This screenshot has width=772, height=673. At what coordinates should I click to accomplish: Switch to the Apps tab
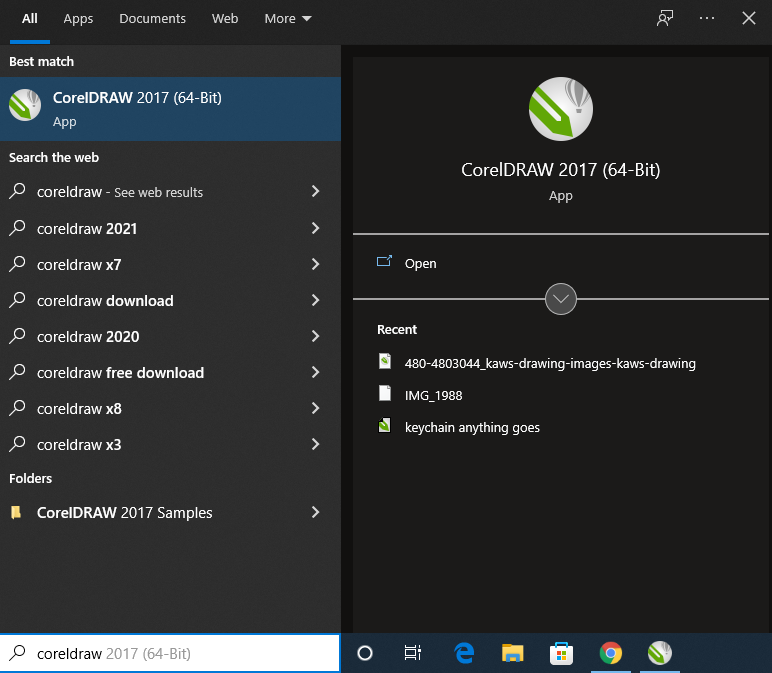[78, 19]
